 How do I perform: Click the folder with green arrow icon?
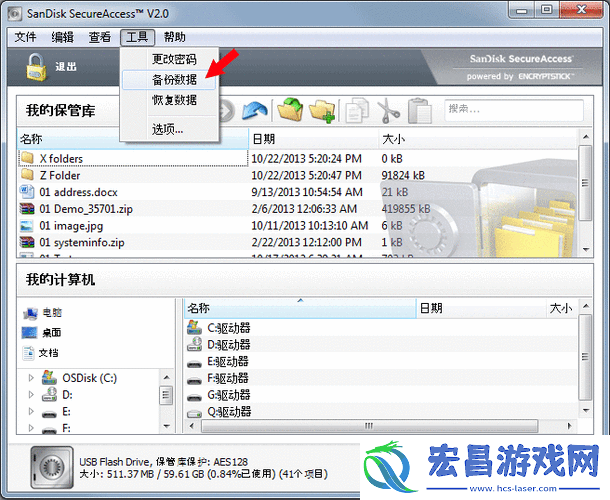coord(291,110)
